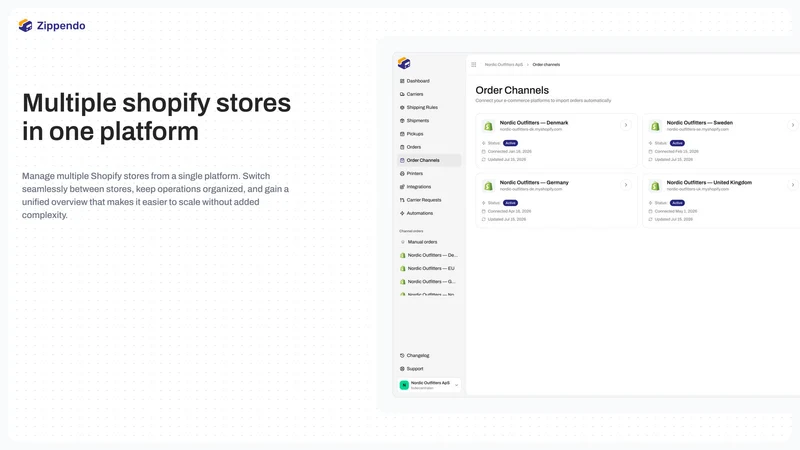Click the Support link in the sidebar
The image size is (800, 450).
pos(429,368)
